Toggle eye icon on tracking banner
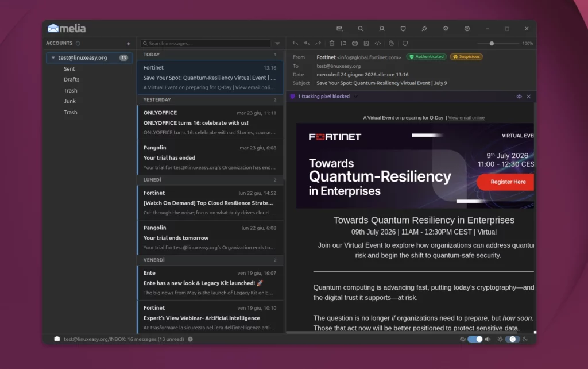 point(519,97)
